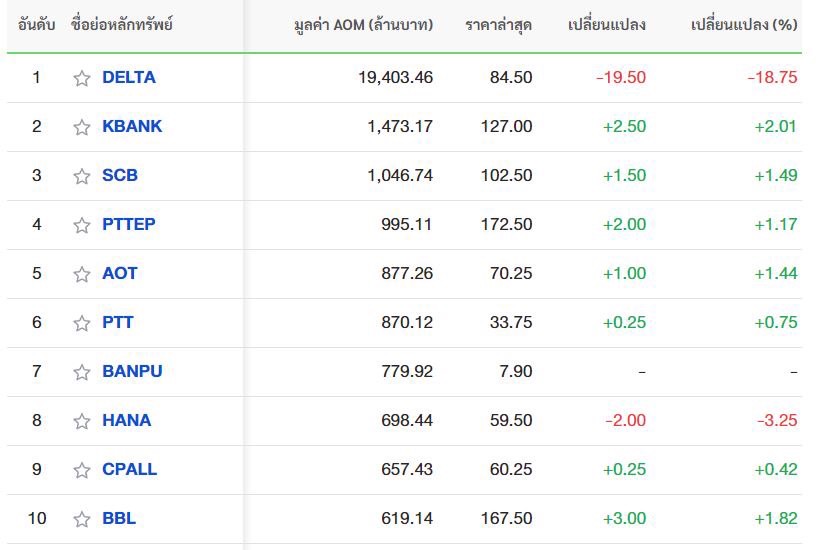Star the CPALL security
Image resolution: width=830 pixels, height=550 pixels.
click(x=82, y=470)
